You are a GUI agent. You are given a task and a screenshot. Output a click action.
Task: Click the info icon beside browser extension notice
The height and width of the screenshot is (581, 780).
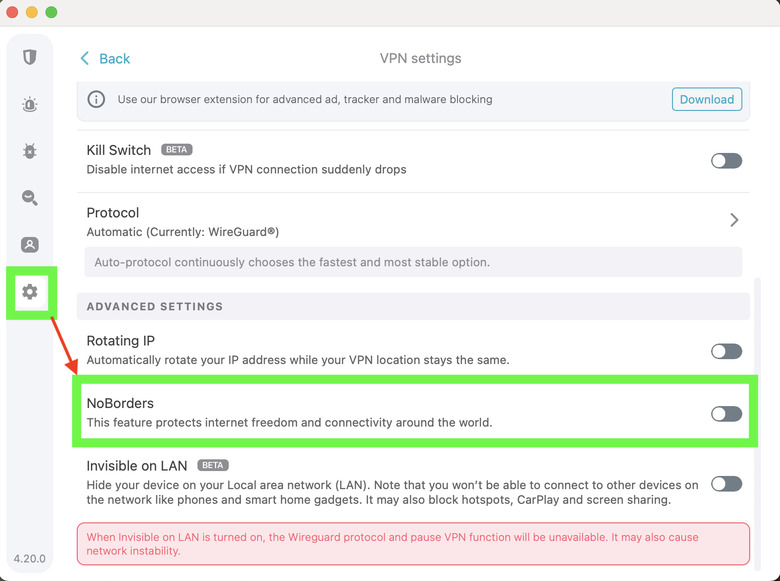97,99
